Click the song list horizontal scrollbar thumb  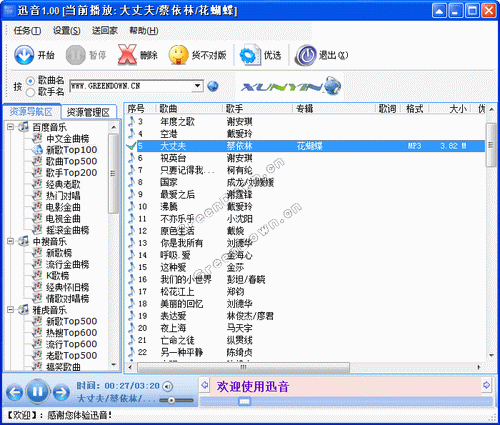coord(243,367)
